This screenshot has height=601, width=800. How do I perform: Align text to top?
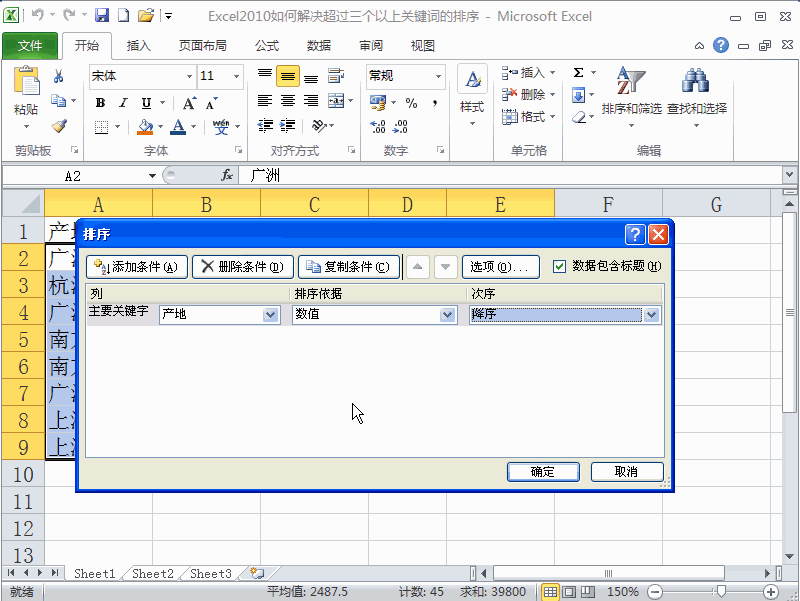[265, 77]
